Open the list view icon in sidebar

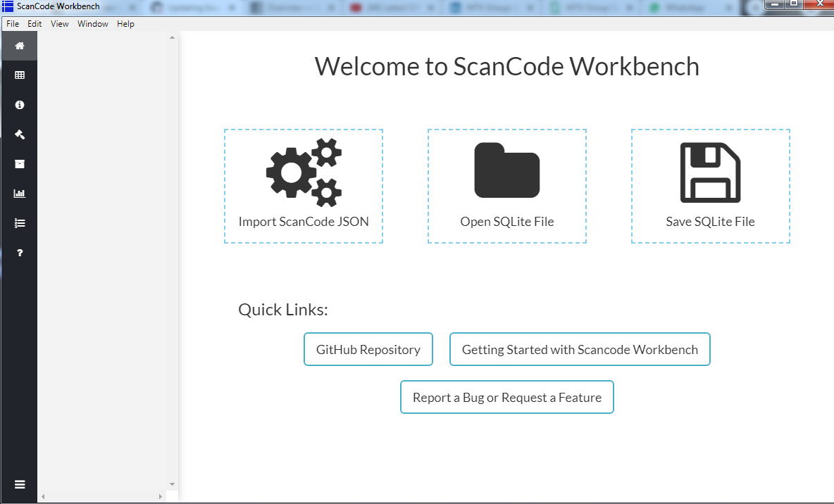click(20, 223)
